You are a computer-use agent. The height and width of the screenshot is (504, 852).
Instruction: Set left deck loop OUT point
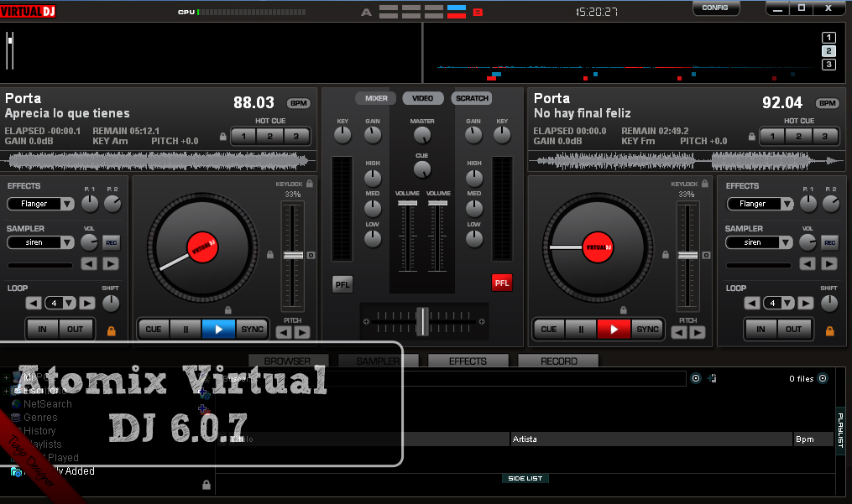click(75, 329)
